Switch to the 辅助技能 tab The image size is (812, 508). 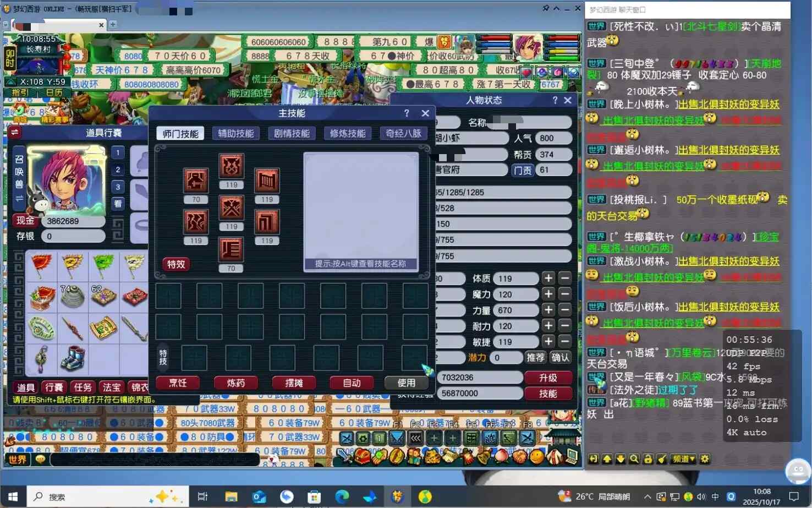pyautogui.click(x=236, y=134)
